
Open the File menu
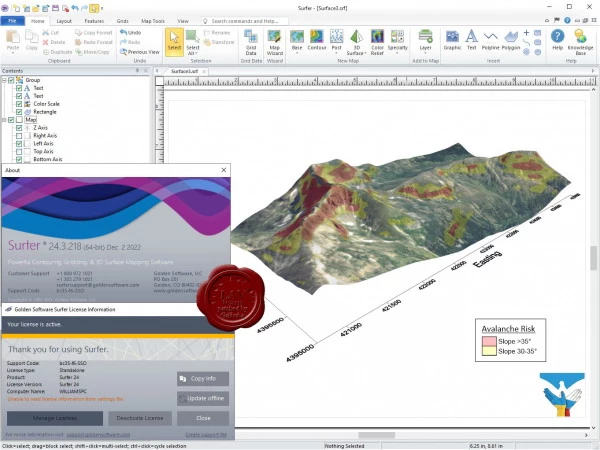12,21
